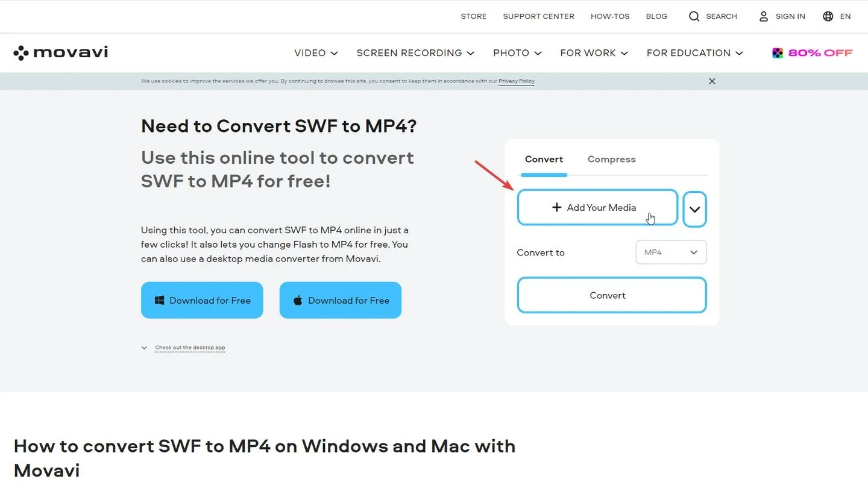Screen dimensions: 868x488
Task: Open the SUPPORT CENTER link
Action: [539, 16]
